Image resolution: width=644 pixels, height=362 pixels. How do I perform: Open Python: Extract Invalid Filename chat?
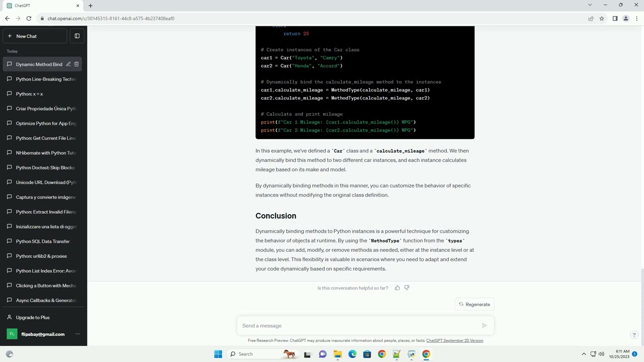pos(43,212)
